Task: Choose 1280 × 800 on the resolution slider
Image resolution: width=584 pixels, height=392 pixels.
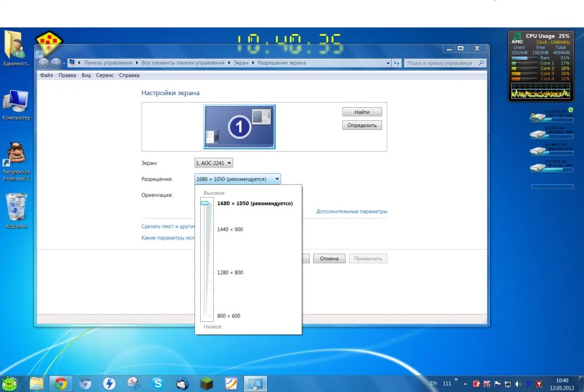Action: 230,272
